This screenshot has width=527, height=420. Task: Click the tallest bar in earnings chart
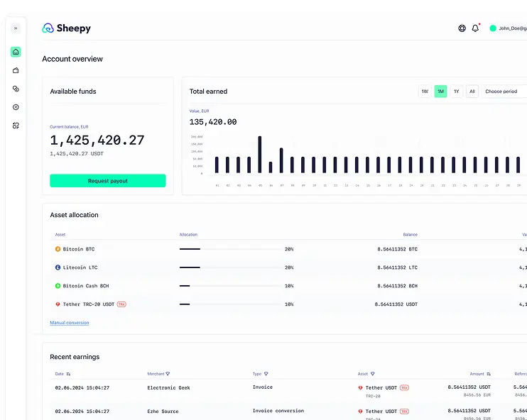260,155
